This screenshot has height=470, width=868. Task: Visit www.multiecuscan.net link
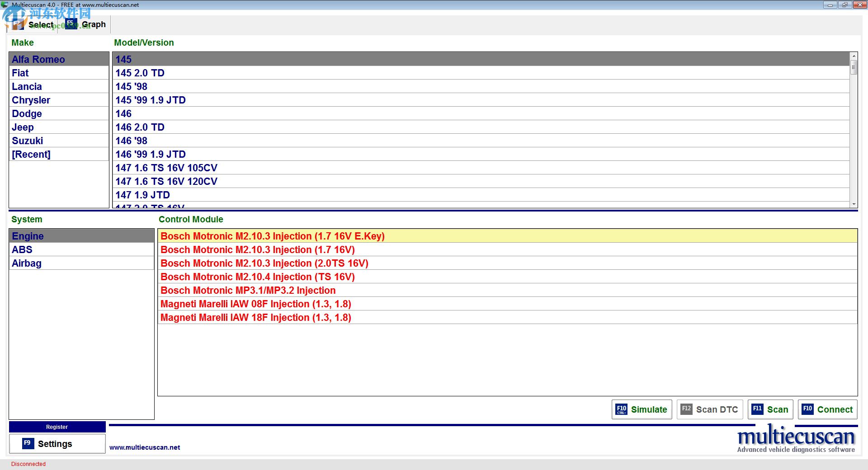click(x=145, y=447)
